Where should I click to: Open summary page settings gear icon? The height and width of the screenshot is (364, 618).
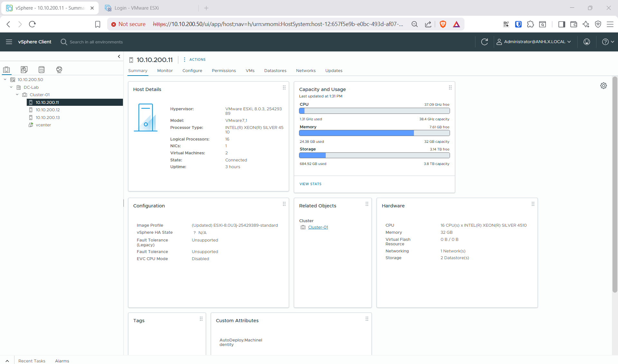(x=604, y=86)
